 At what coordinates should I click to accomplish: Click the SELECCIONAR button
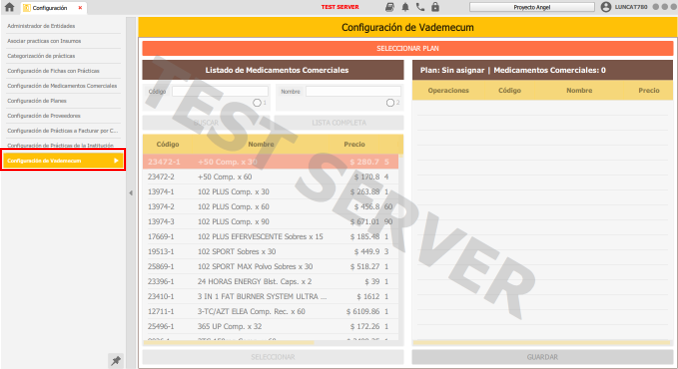[x=273, y=357]
